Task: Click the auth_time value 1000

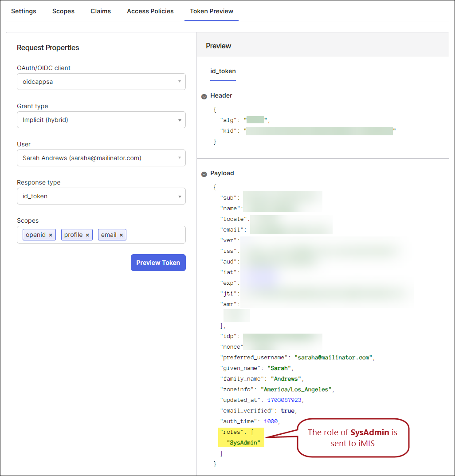Action: pyautogui.click(x=271, y=421)
